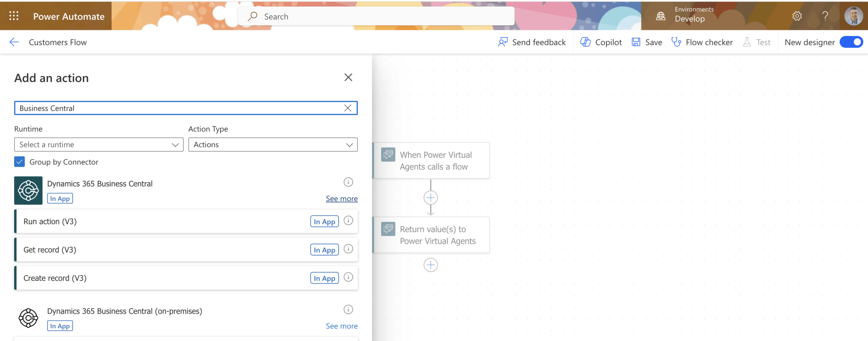Click the help question mark icon
The width and height of the screenshot is (868, 341).
coord(825,16)
